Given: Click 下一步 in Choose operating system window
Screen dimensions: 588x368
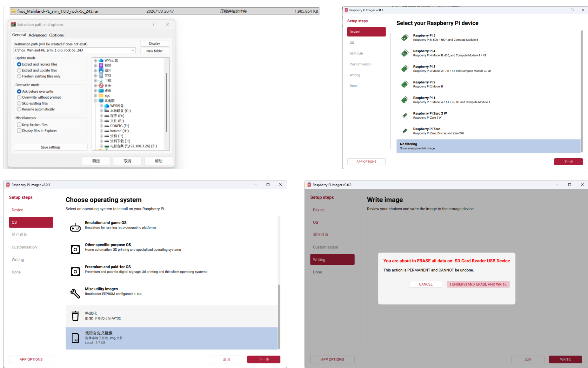Looking at the screenshot, I should coord(264,359).
